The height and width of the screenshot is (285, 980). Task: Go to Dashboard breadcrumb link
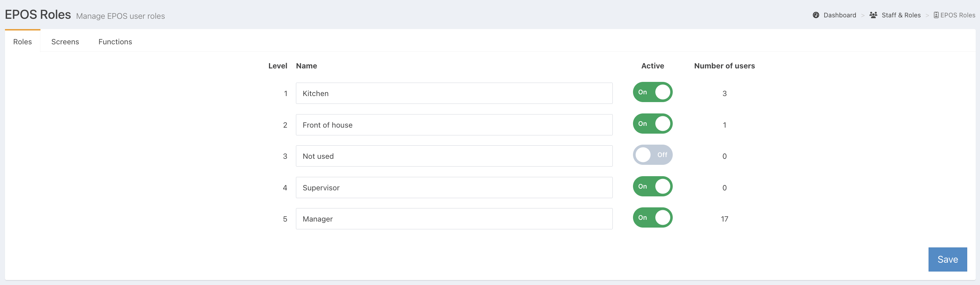tap(839, 15)
